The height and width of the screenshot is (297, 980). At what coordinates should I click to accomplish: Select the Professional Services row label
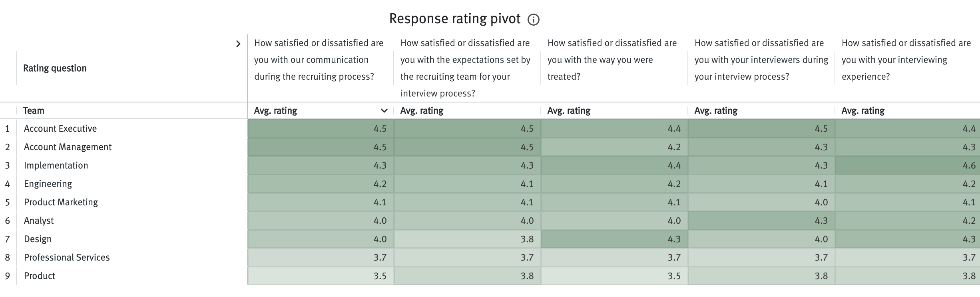(x=67, y=257)
